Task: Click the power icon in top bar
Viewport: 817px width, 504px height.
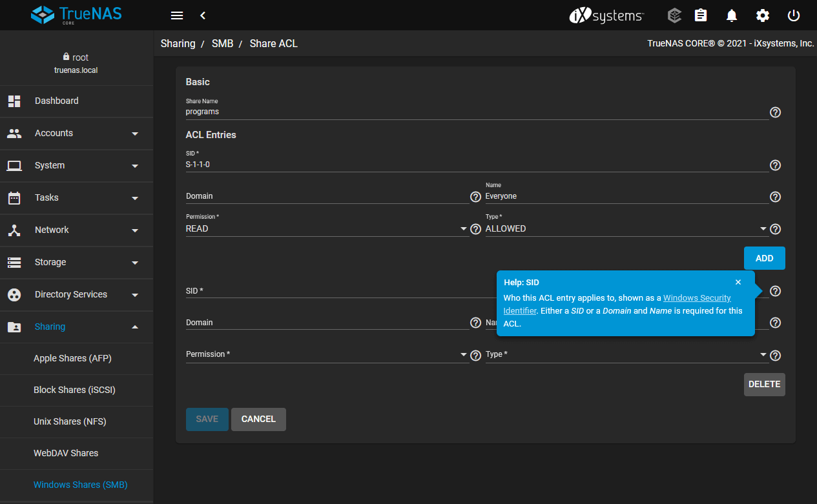Action: pos(794,15)
